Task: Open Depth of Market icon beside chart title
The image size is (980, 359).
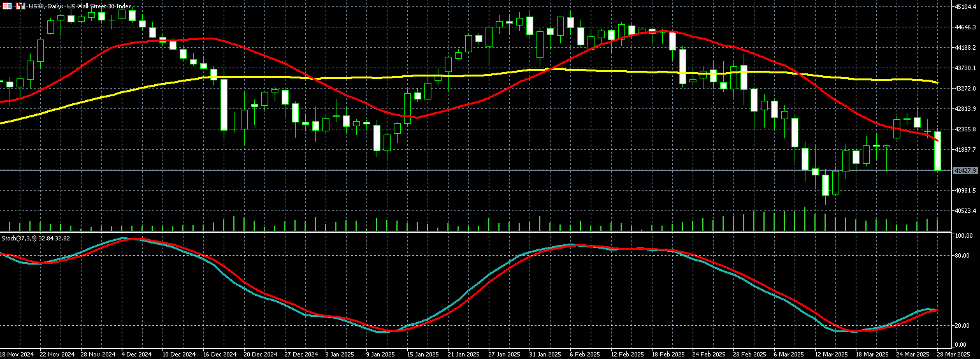Action: (20, 6)
